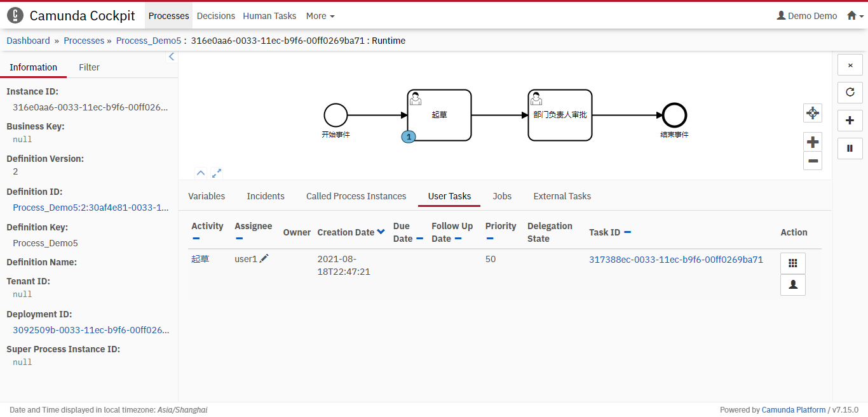Zoom out of the BPMN diagram
868x417 pixels.
[x=813, y=161]
